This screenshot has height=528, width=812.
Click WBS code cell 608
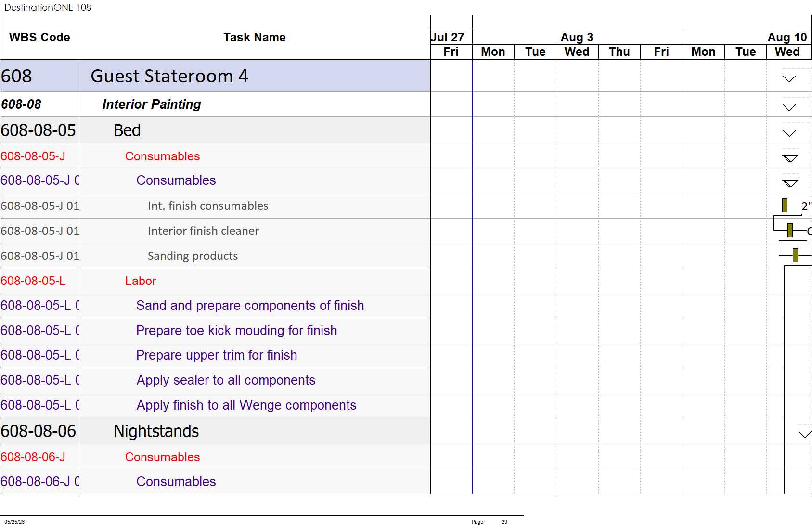39,76
